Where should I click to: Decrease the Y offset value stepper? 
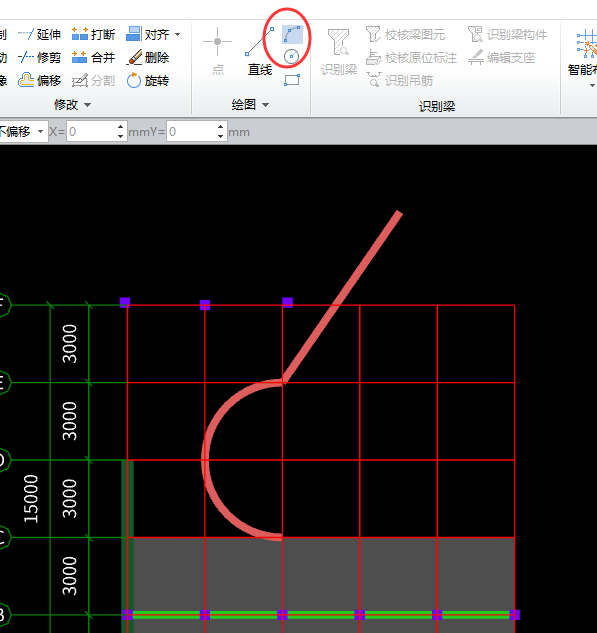tap(220, 136)
